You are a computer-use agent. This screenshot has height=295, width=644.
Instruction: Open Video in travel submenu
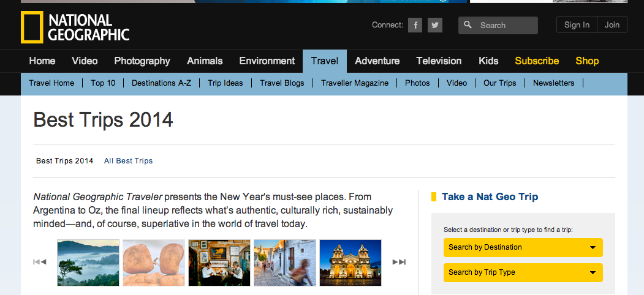[456, 83]
